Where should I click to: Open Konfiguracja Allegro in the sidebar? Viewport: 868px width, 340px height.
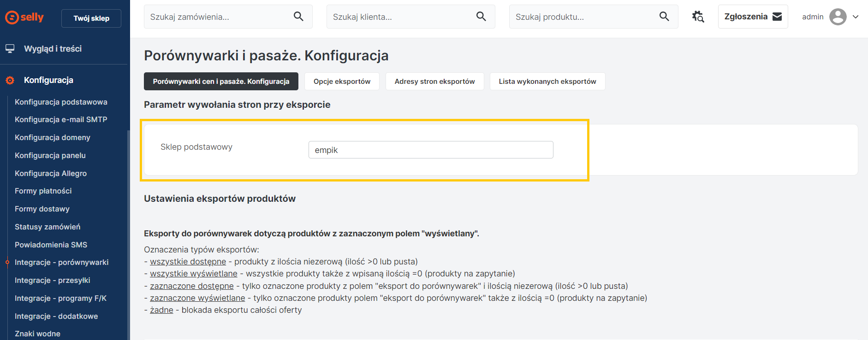pos(51,173)
